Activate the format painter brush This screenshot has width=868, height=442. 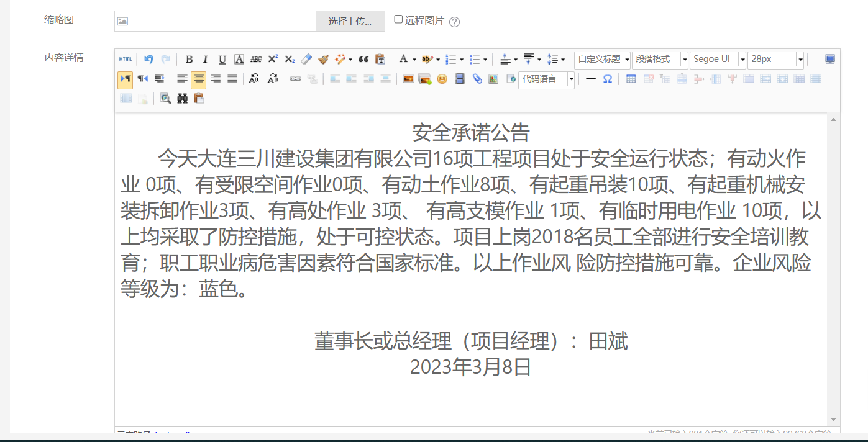coord(322,60)
